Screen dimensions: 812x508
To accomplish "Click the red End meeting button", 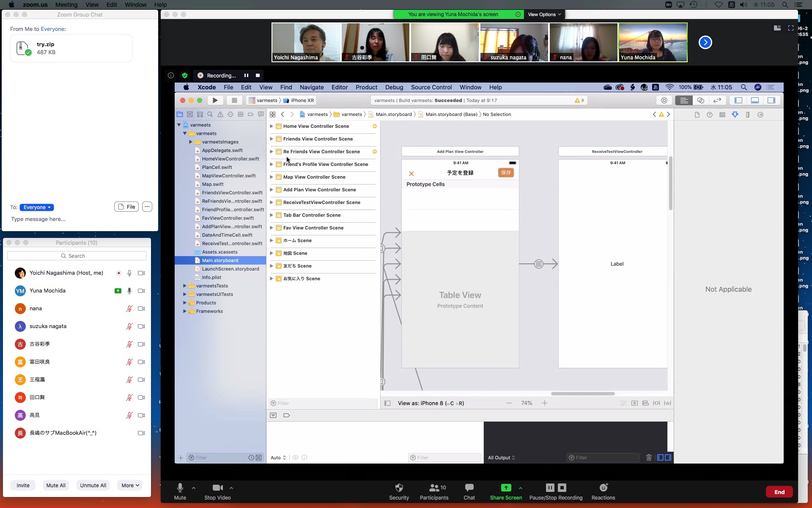I will pyautogui.click(x=779, y=492).
